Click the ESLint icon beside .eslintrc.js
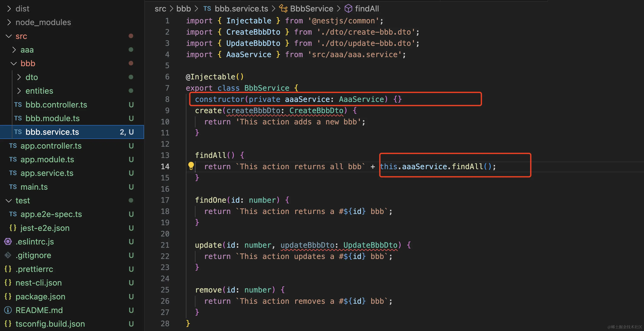 point(8,242)
